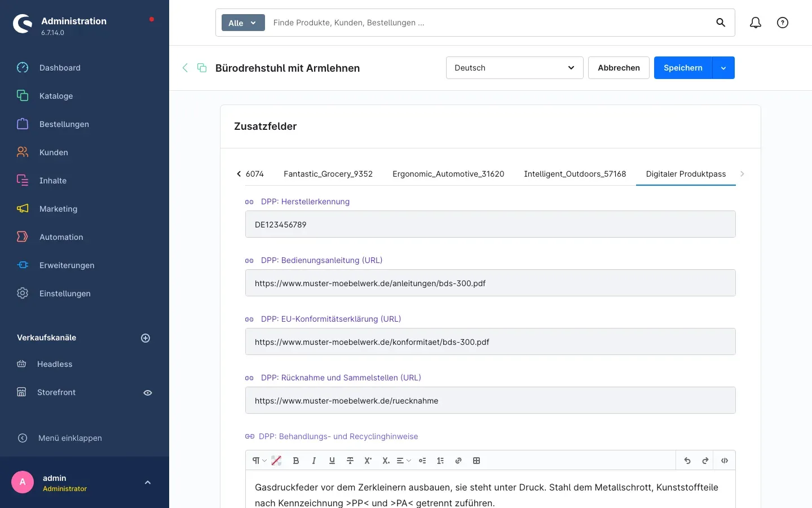The image size is (812, 508).
Task: Expand the admin user menu chevron
Action: 148,483
